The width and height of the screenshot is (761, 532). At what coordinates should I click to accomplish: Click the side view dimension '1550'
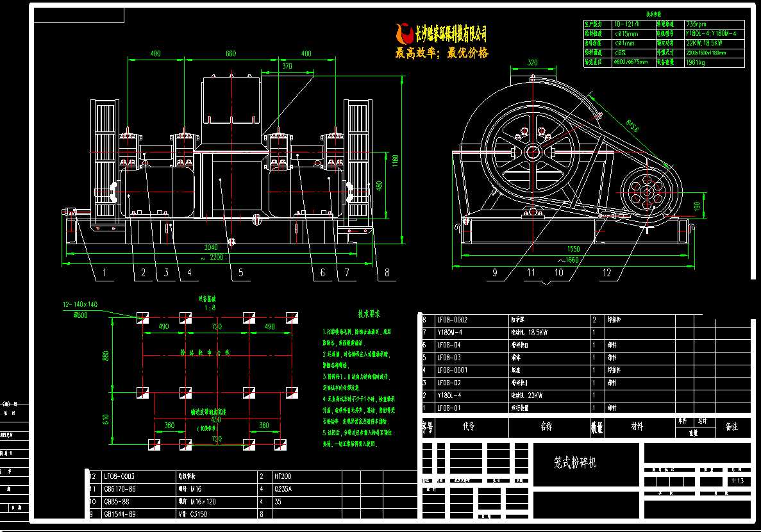point(573,249)
